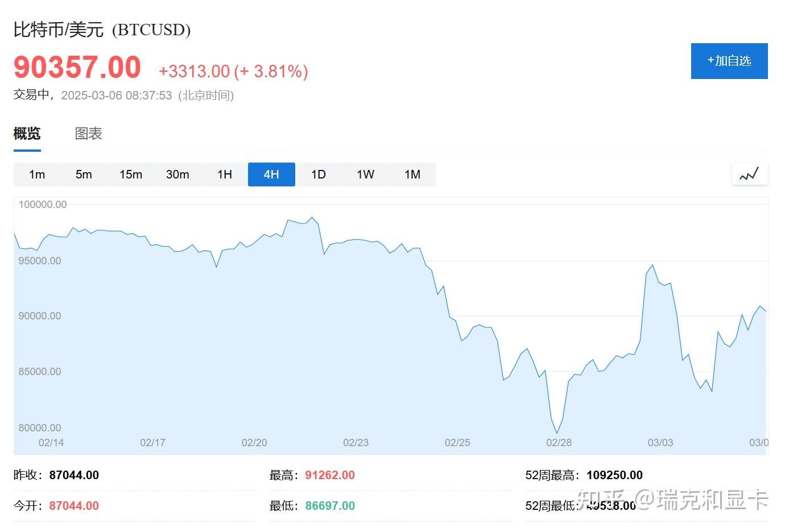789x532 pixels.
Task: Click the chart's lowest dip near 02/28
Action: coord(557,433)
